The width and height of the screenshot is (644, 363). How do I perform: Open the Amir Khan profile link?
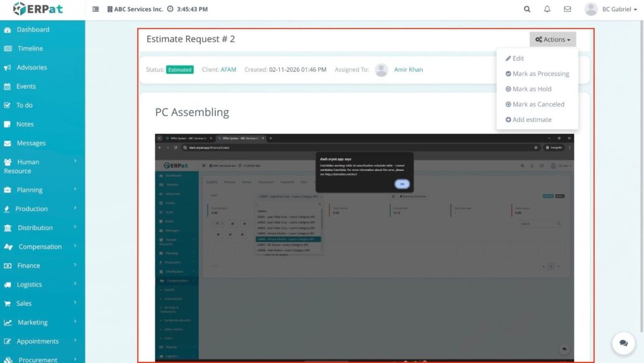coord(408,70)
